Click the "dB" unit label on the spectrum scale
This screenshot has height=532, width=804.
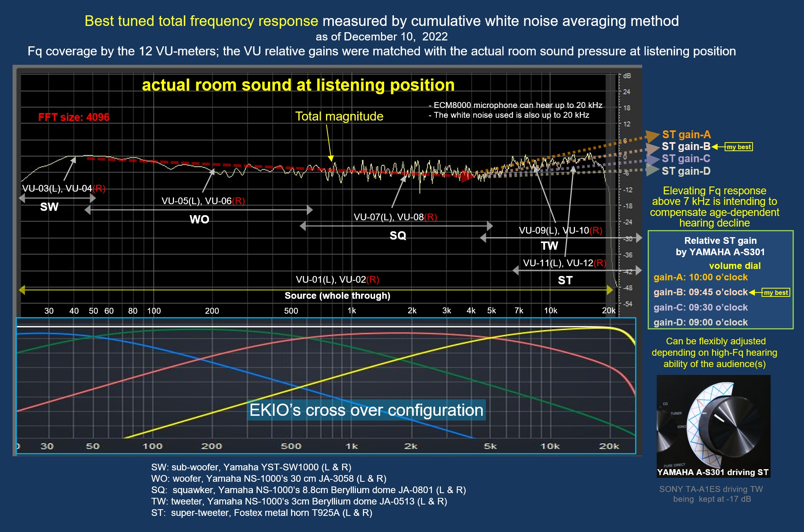(627, 76)
